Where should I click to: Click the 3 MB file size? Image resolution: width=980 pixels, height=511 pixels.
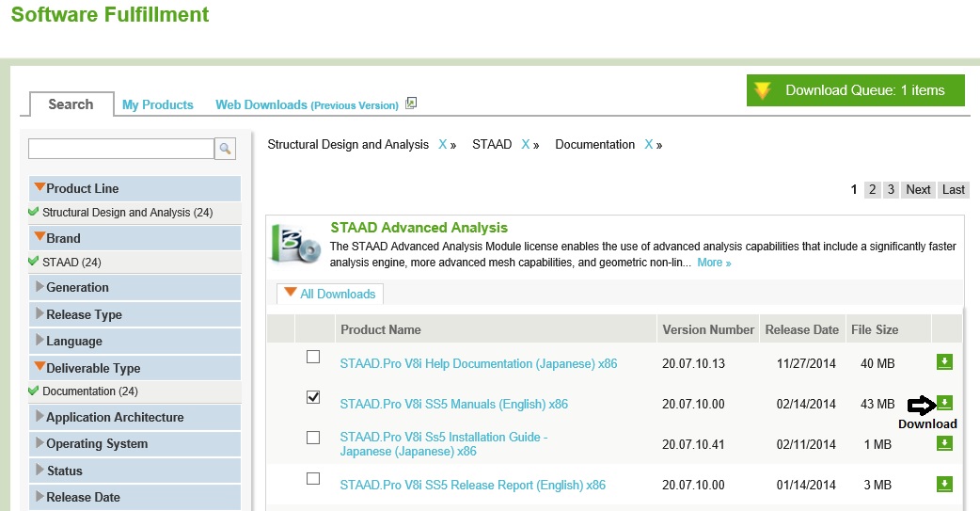click(x=877, y=485)
